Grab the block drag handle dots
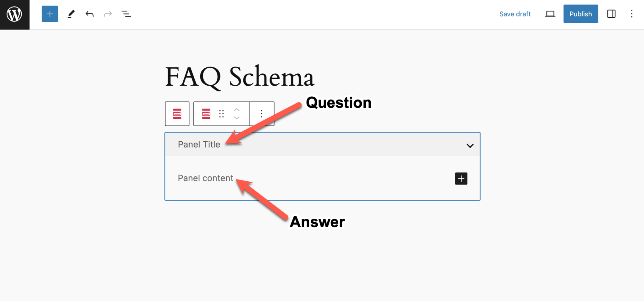The height and width of the screenshot is (301, 644). point(221,114)
